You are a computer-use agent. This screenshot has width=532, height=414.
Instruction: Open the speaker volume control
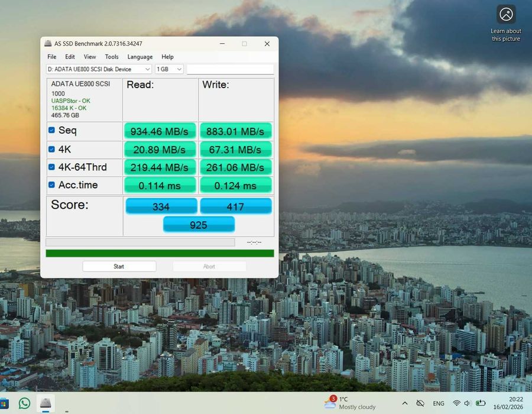pyautogui.click(x=467, y=403)
